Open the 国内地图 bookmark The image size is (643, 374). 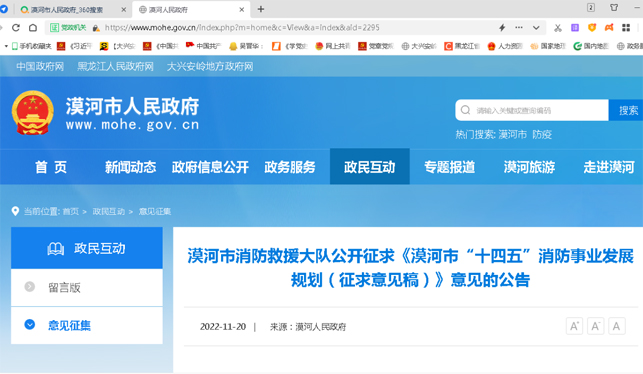[x=591, y=46]
